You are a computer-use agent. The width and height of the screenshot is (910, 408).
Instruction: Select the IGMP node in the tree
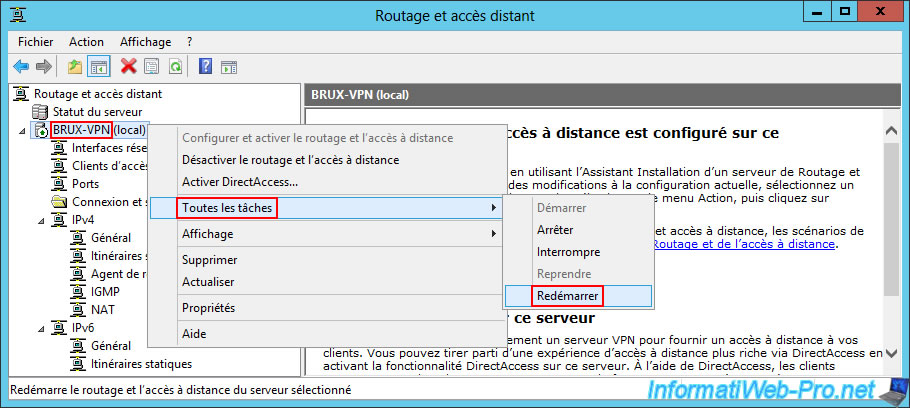pos(107,291)
